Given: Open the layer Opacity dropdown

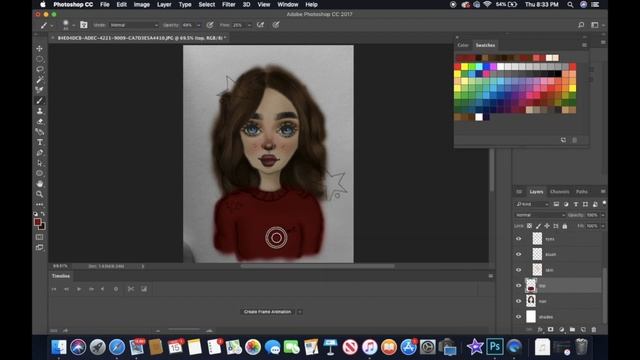Looking at the screenshot, I should pyautogui.click(x=602, y=215).
